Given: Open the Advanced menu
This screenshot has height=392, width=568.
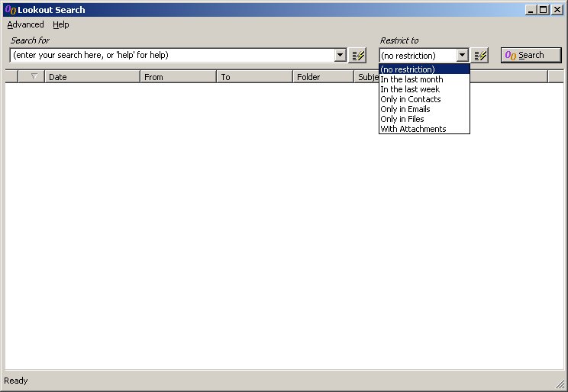Looking at the screenshot, I should (25, 24).
